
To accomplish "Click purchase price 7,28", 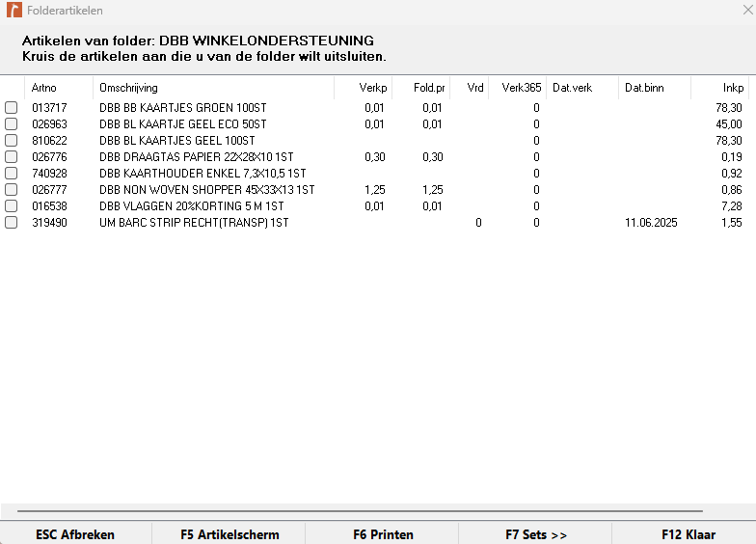I will 731,206.
